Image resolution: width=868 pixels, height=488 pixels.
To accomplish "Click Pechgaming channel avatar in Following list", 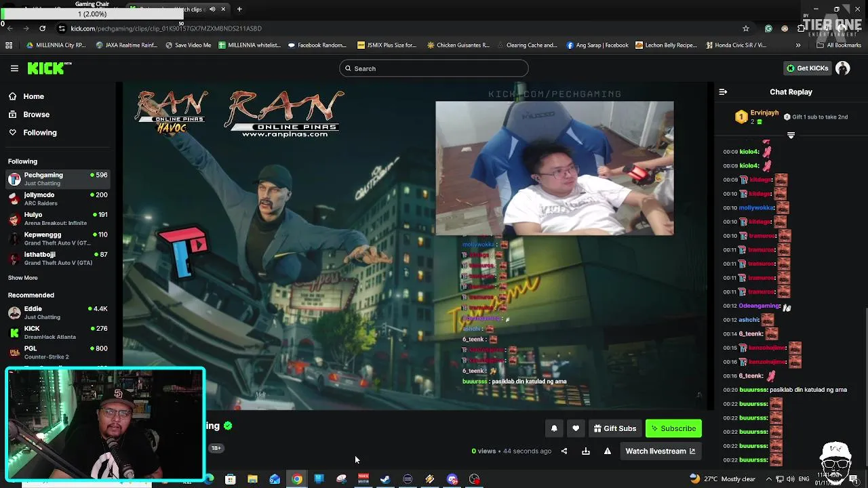I will click(14, 179).
